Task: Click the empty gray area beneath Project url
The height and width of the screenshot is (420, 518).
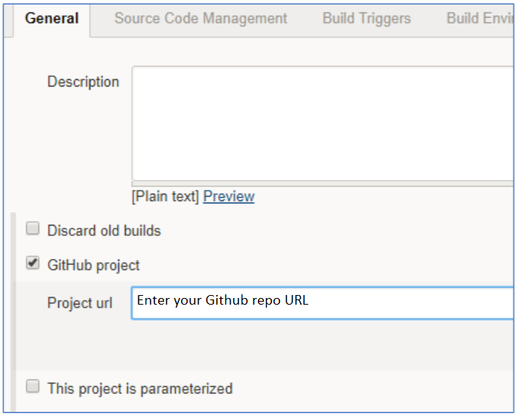Action: point(265,345)
